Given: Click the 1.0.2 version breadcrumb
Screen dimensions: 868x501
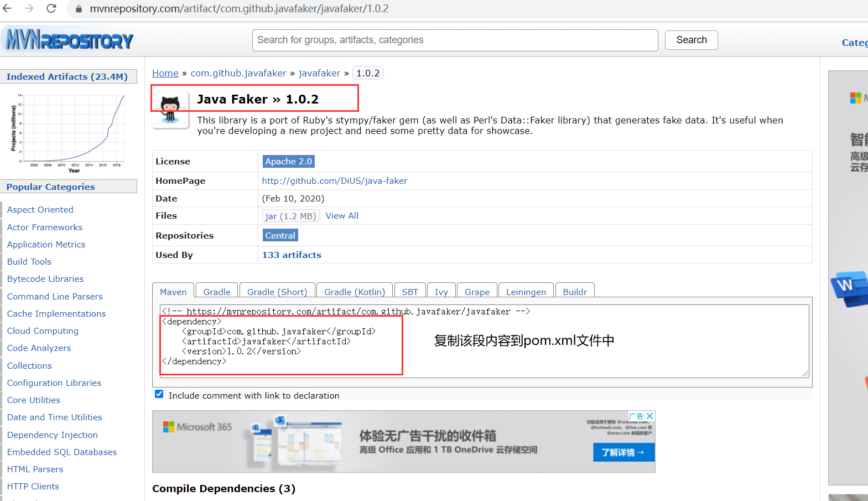Looking at the screenshot, I should point(368,73).
